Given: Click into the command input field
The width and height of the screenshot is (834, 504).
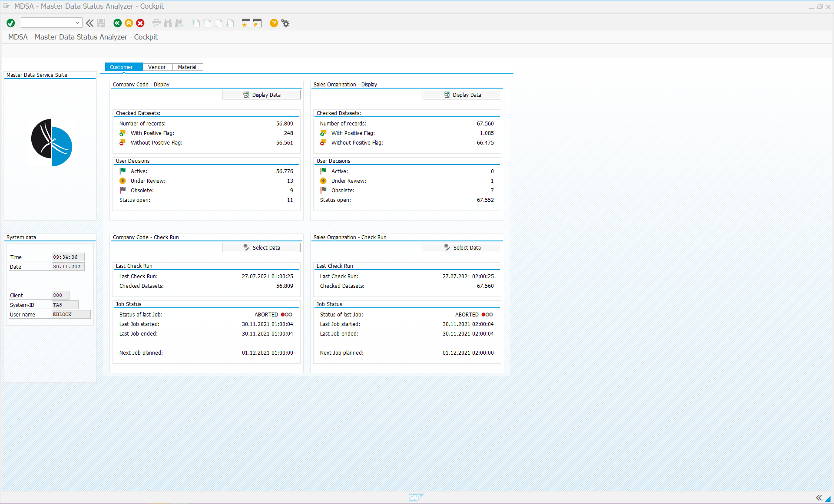Looking at the screenshot, I should pos(48,23).
